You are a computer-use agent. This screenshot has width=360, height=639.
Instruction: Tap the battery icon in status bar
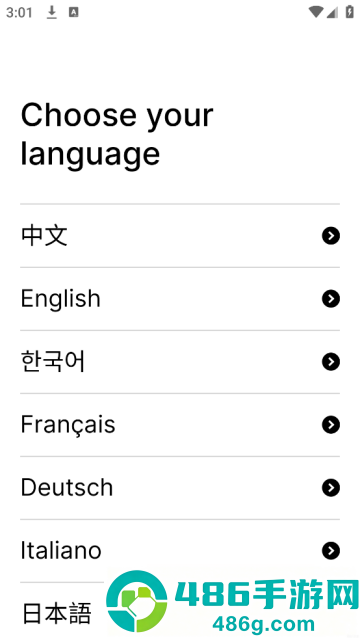[x=349, y=13]
